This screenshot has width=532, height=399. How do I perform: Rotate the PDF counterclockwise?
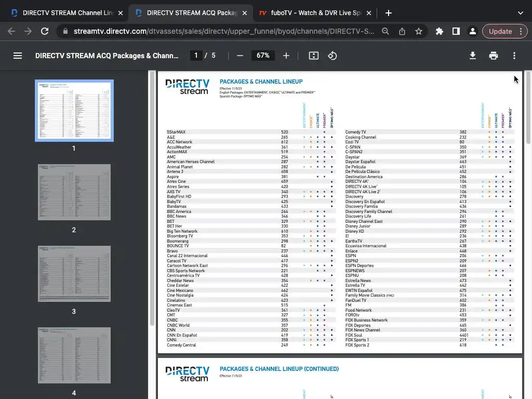pyautogui.click(x=332, y=56)
